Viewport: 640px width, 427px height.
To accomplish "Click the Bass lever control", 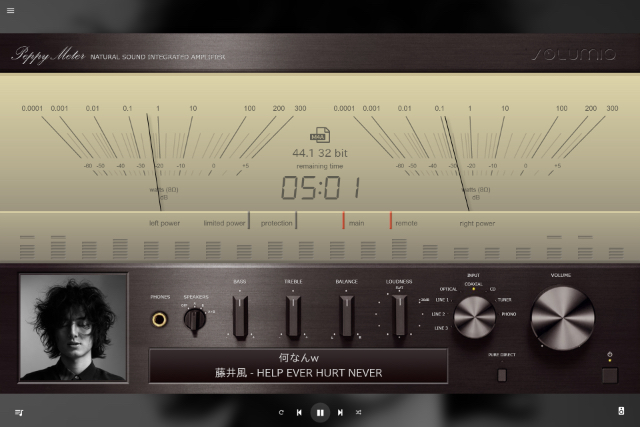I will tap(240, 316).
